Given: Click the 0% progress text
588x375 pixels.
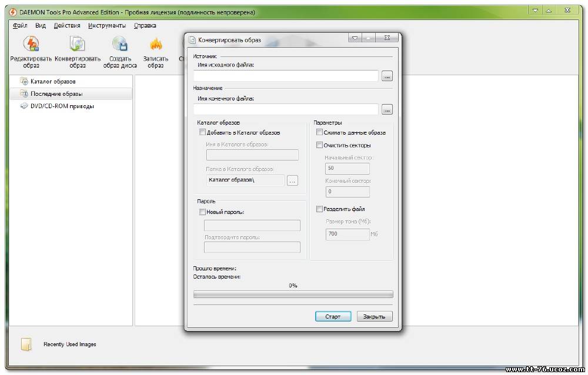Looking at the screenshot, I should click(x=293, y=286).
